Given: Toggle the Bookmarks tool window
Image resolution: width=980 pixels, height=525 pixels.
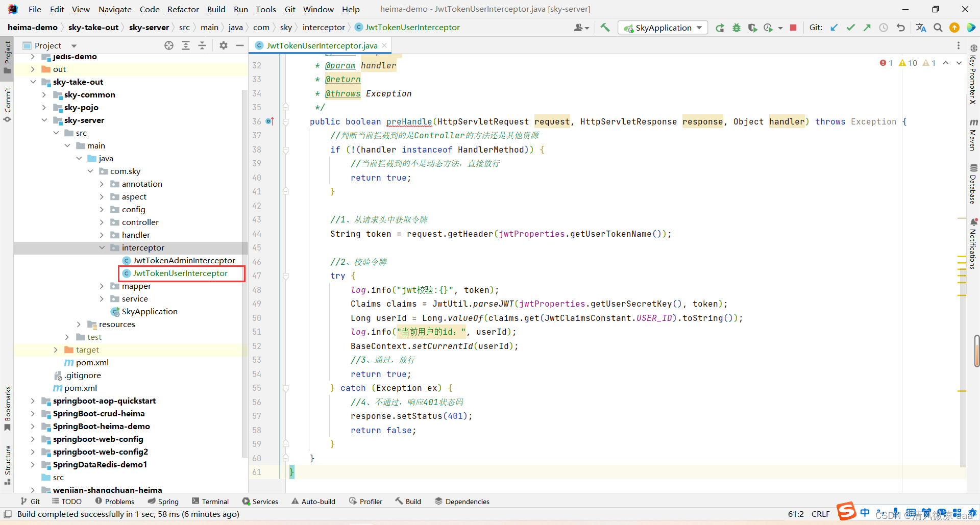Looking at the screenshot, I should click(x=7, y=409).
